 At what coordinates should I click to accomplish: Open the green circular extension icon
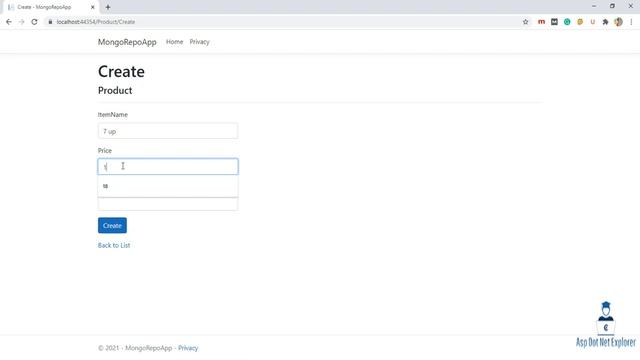pos(567,22)
